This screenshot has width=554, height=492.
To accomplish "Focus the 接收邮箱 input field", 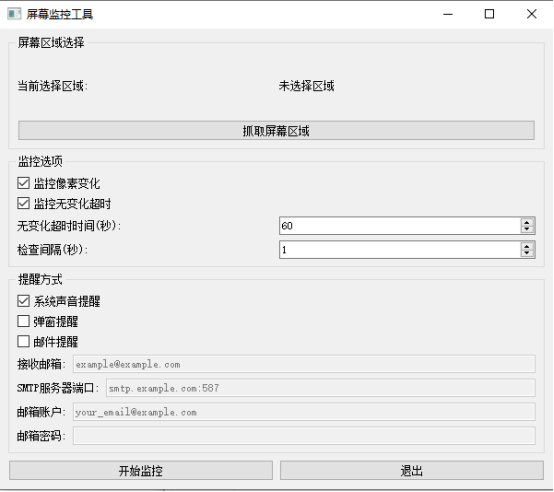I will point(304,364).
